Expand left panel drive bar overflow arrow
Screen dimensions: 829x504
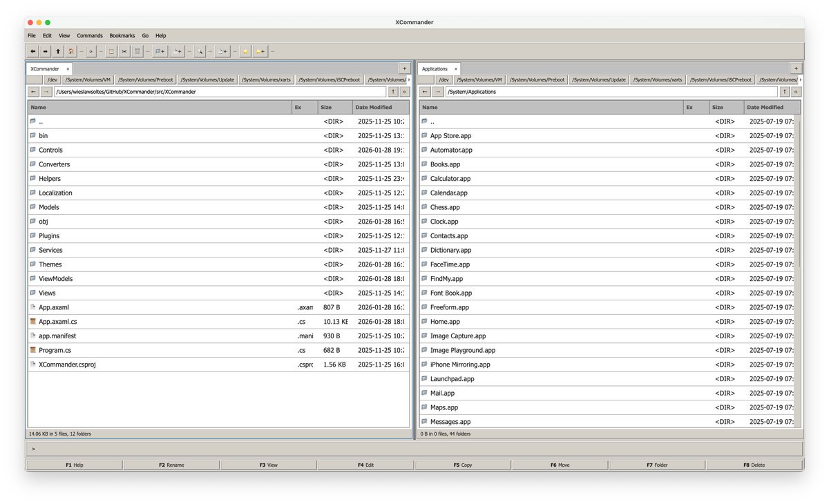click(x=408, y=80)
